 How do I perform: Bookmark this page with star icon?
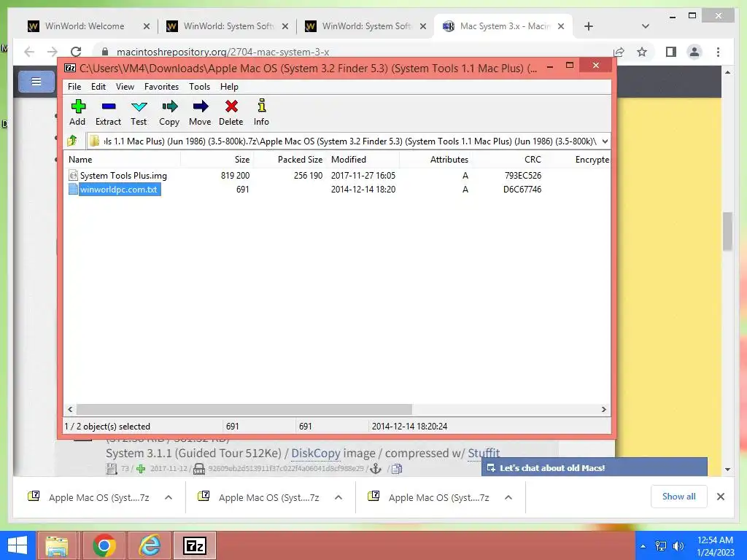pos(642,52)
